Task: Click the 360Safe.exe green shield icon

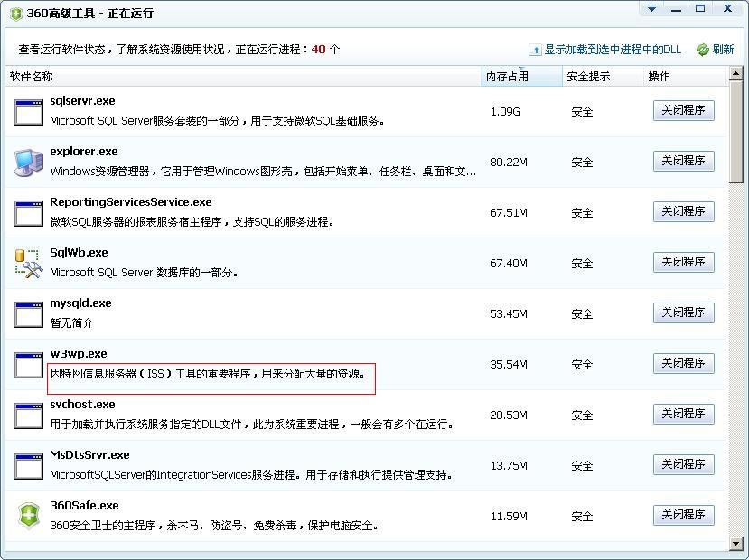Action: click(x=29, y=516)
